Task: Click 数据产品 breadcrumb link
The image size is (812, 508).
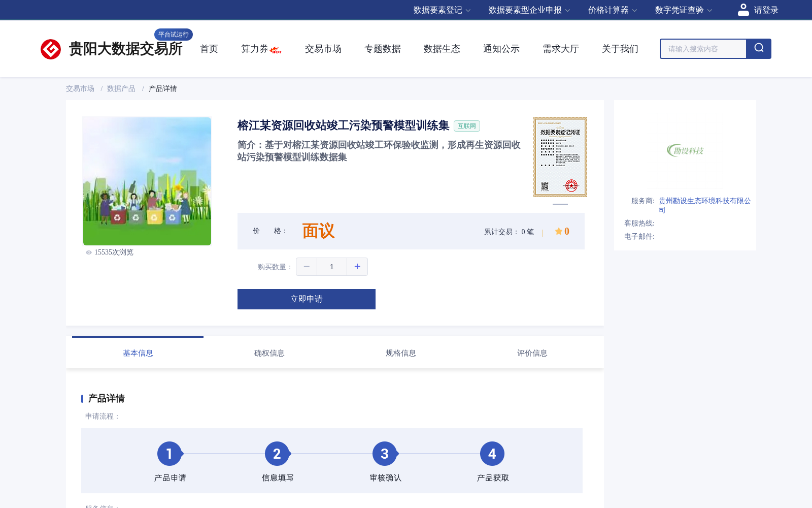Action: (x=121, y=88)
